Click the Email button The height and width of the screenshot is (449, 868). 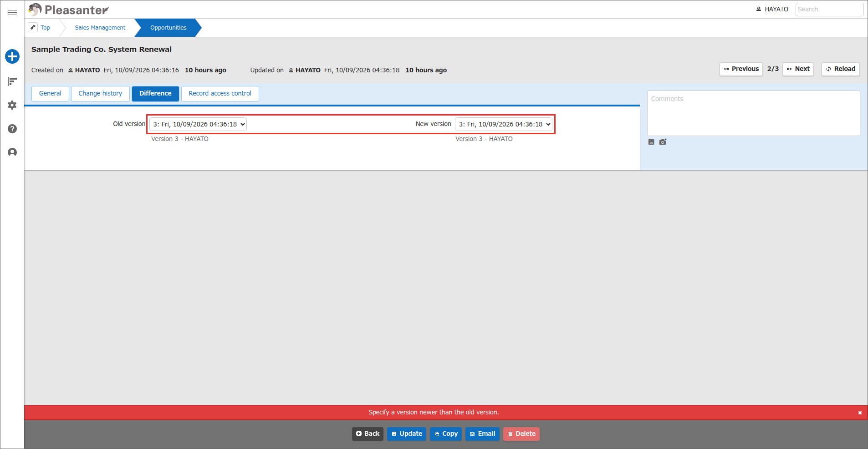[482, 434]
